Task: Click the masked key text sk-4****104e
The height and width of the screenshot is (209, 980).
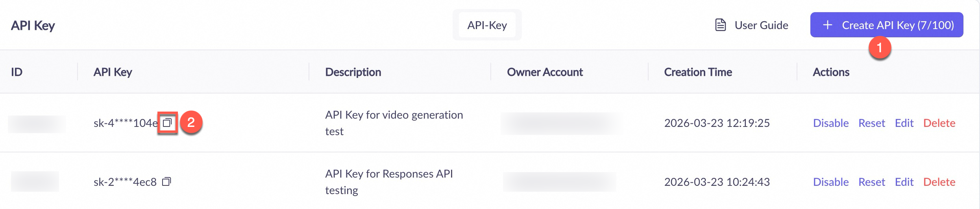Action: [125, 123]
